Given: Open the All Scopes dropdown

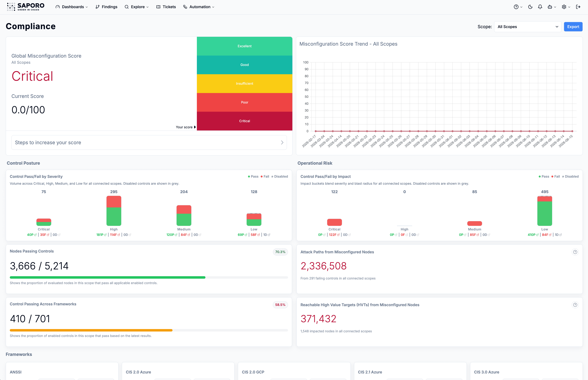Looking at the screenshot, I should tap(528, 27).
